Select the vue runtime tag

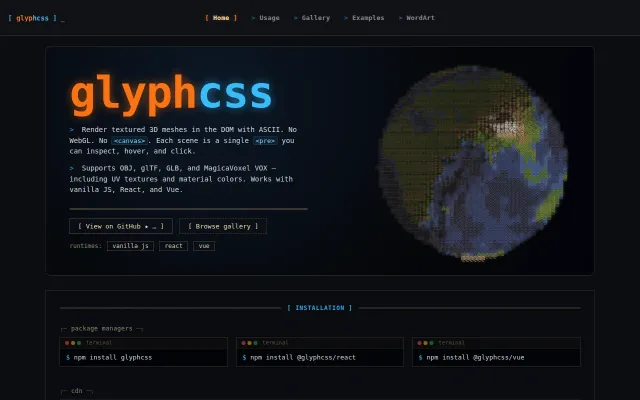(204, 246)
